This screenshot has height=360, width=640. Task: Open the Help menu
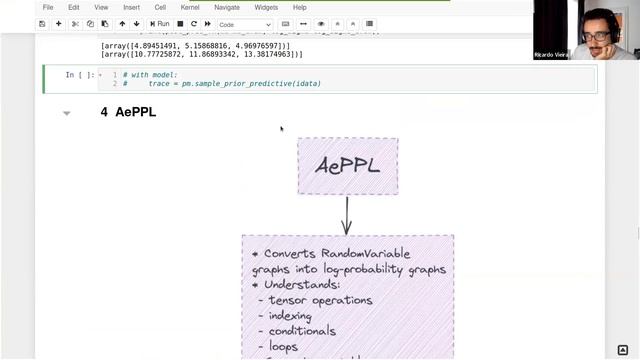(300, 7)
